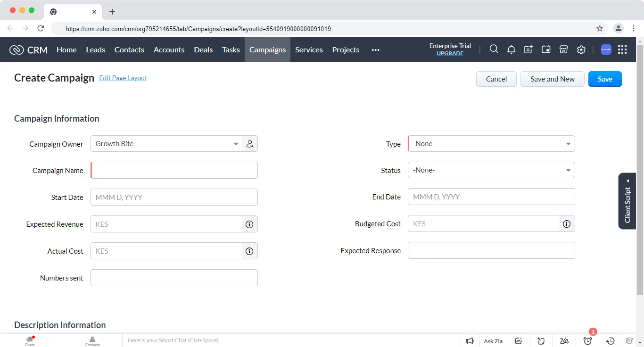Open the browser menu kebab

635,28
